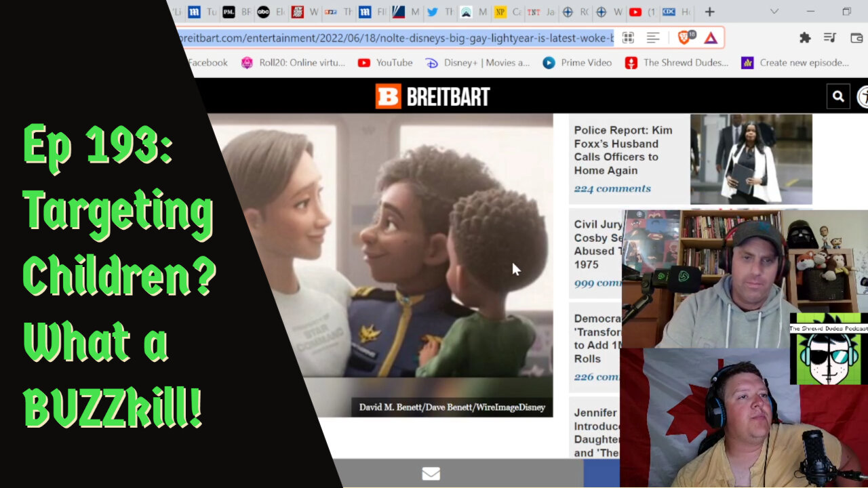Switch to the PM. tab
Image resolution: width=868 pixels, height=488 pixels.
[229, 12]
